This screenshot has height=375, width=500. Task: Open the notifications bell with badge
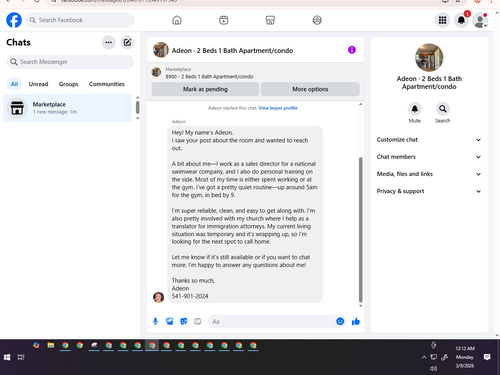coord(461,20)
